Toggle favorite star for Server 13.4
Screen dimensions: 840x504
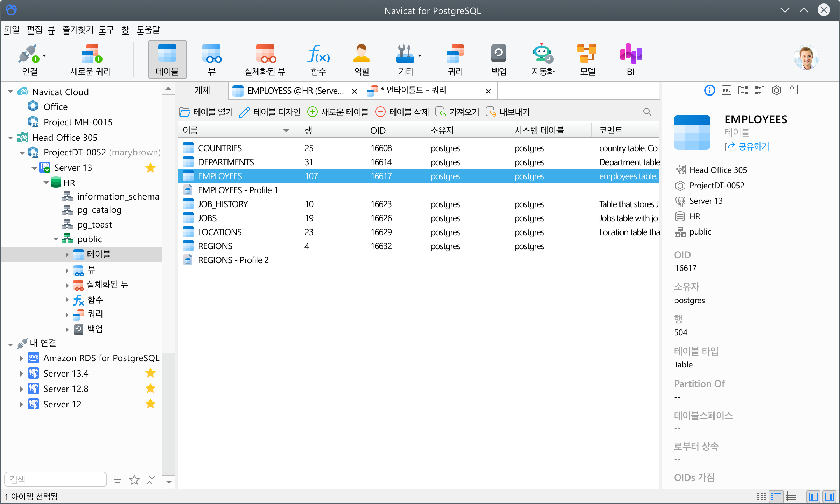click(150, 373)
